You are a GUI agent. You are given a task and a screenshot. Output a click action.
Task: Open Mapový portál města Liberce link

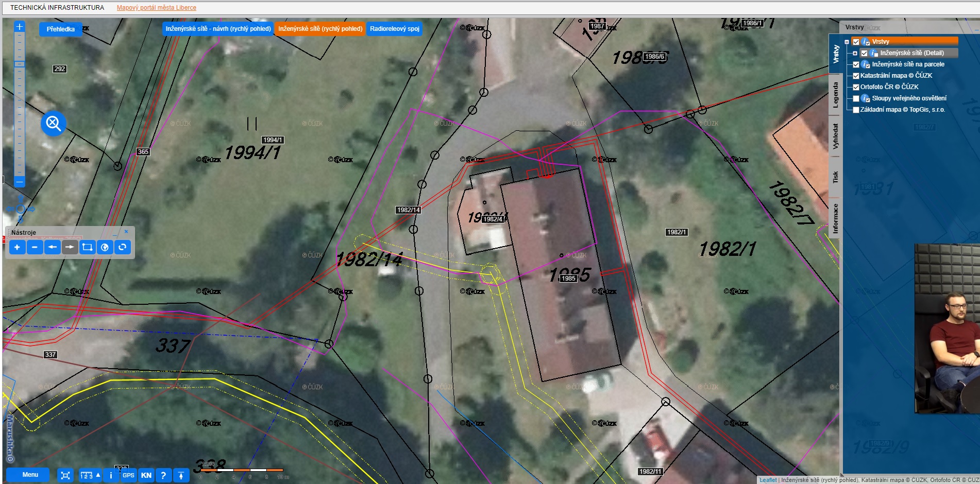pyautogui.click(x=156, y=8)
